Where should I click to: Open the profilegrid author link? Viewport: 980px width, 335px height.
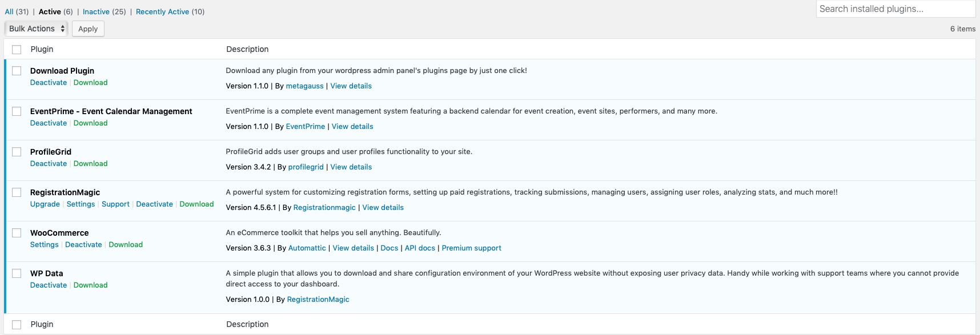306,167
